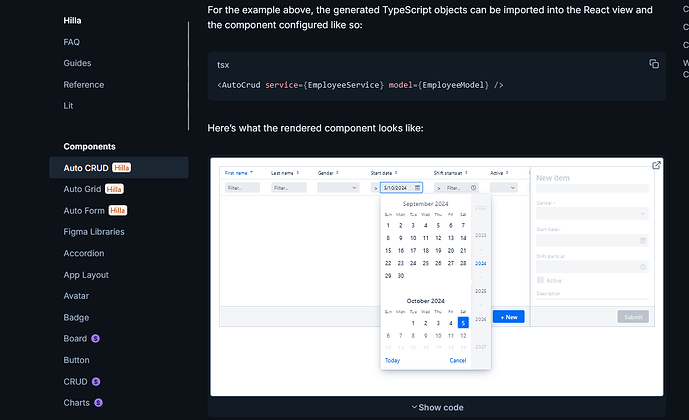Screen dimensions: 689x420
Task: Copy the tsx code snippet
Action: pyautogui.click(x=654, y=64)
